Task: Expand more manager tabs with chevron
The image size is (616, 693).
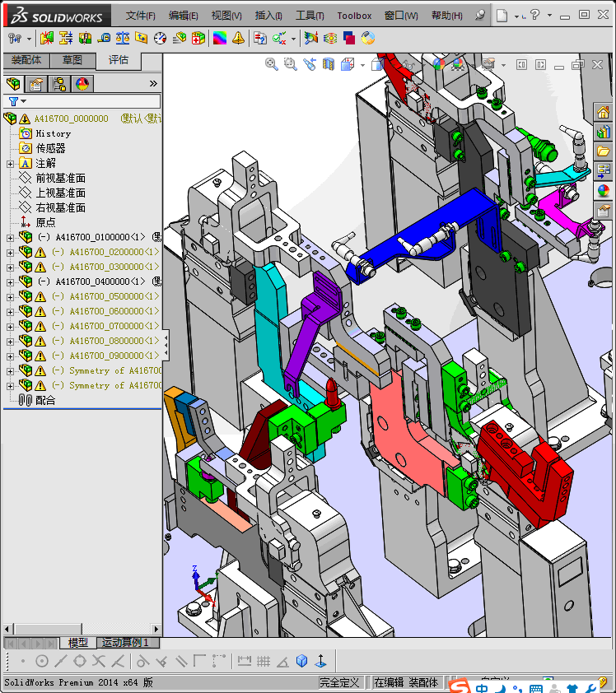Action: (153, 83)
